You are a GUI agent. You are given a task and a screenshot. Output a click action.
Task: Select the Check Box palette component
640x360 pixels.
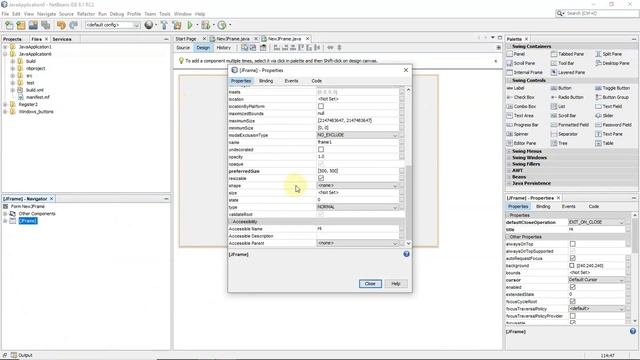click(521, 98)
